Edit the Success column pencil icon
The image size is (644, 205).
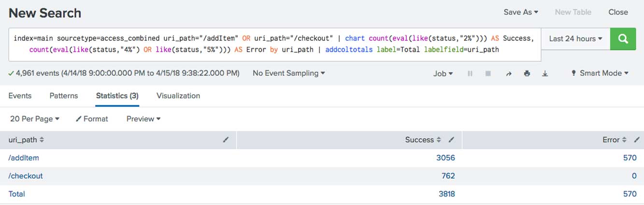[451, 140]
